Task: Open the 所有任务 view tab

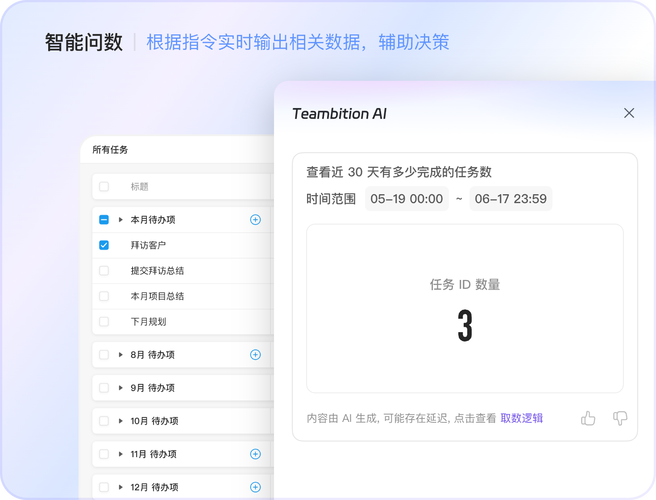Action: tap(110, 150)
